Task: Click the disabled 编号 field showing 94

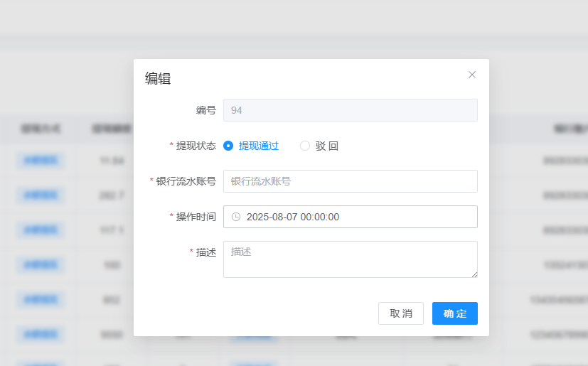Action: [x=350, y=110]
